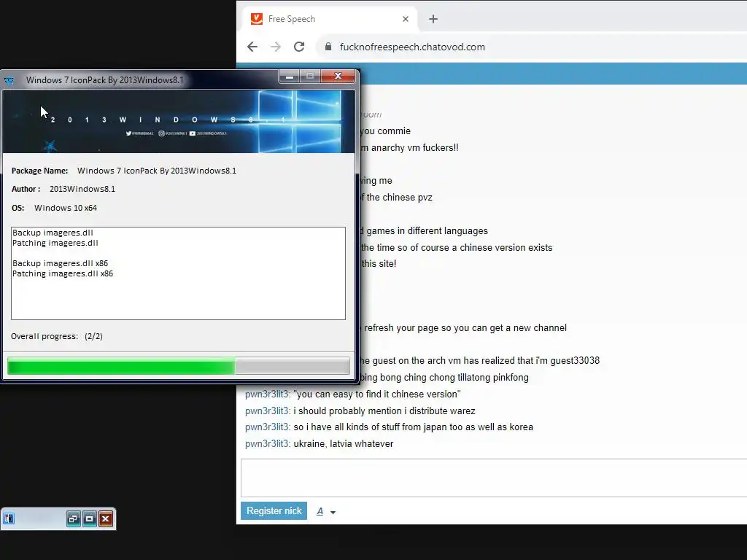Viewport: 747px width, 560px height.
Task: Click the browser forward arrow
Action: click(275, 47)
